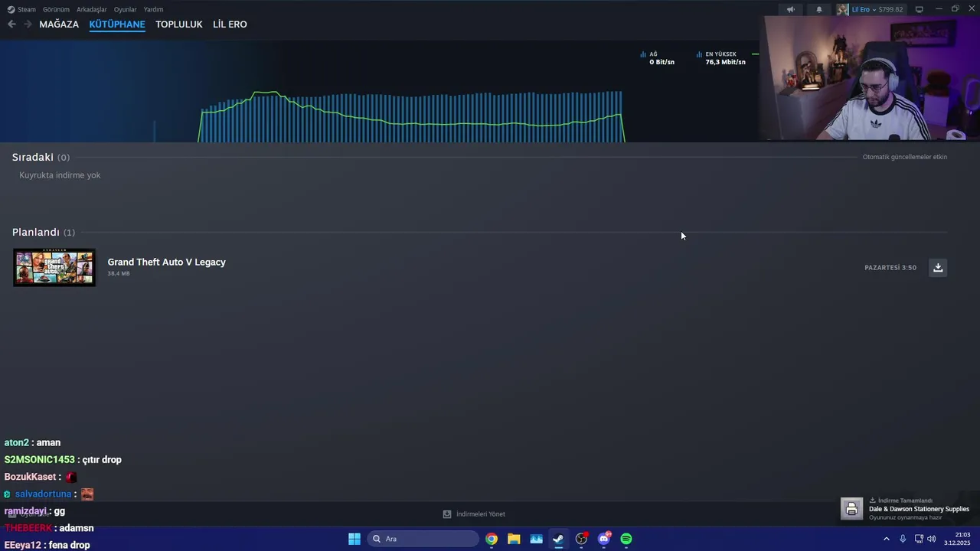
Task: Go to the LİL ERO profile tab
Action: pos(230,24)
